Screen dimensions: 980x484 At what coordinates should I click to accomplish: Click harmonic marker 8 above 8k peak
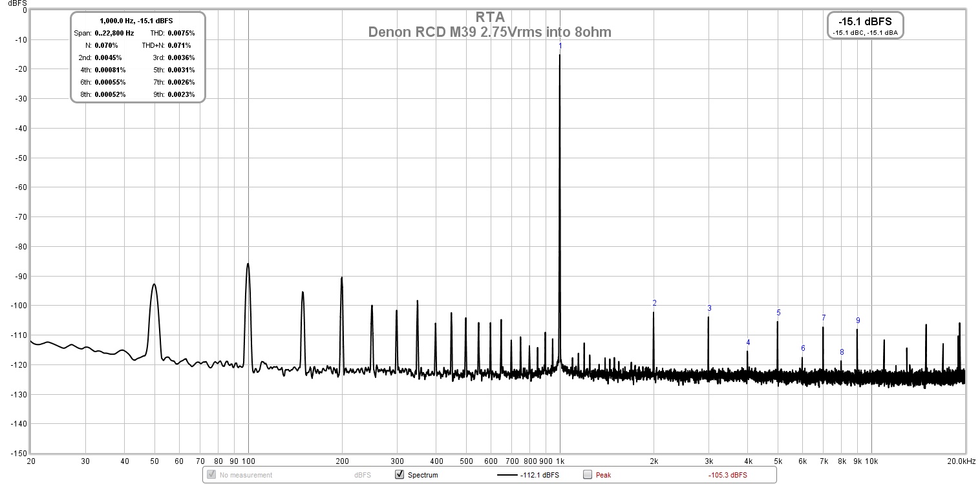coord(842,352)
